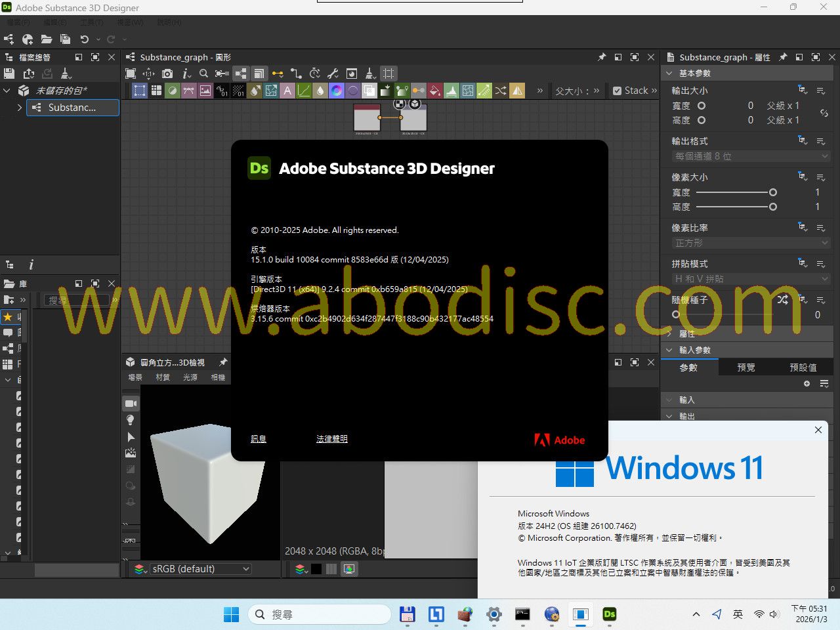Click the save package floppy icon
The height and width of the screenshot is (630, 840).
click(x=9, y=73)
